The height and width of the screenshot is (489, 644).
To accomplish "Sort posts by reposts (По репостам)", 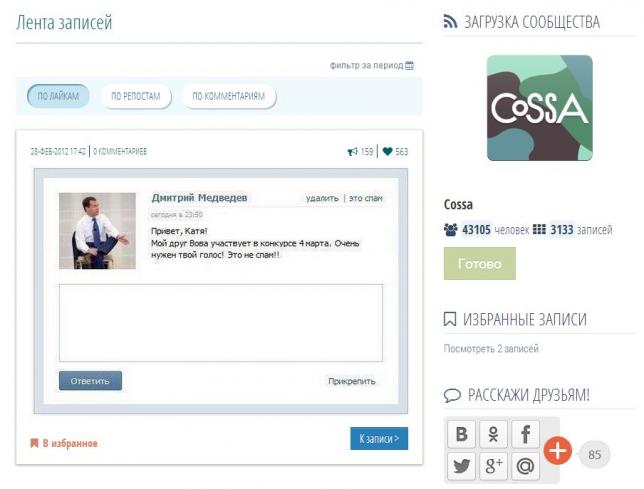I will pyautogui.click(x=136, y=96).
